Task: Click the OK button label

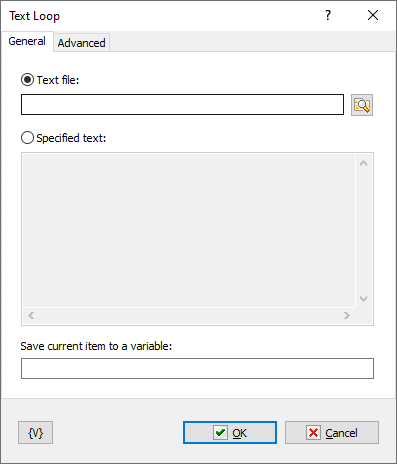Action: click(239, 433)
